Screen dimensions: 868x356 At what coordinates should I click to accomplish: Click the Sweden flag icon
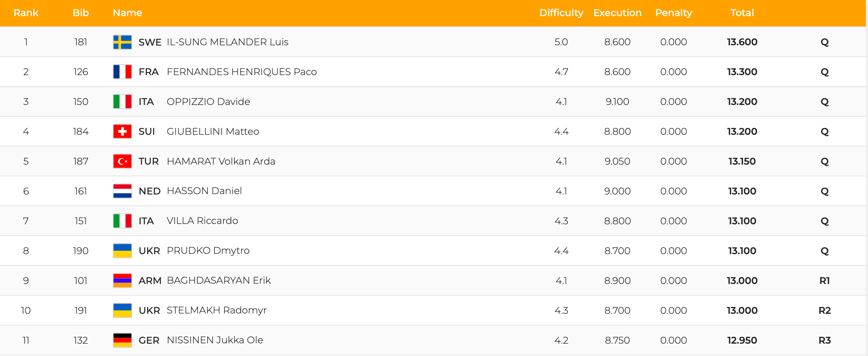[x=122, y=42]
